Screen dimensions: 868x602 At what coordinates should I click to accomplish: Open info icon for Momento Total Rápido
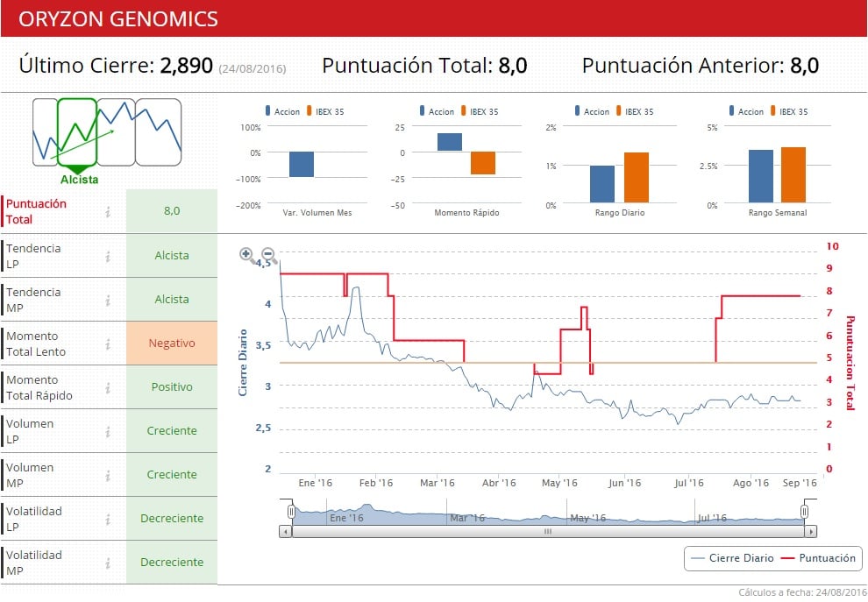[108, 388]
